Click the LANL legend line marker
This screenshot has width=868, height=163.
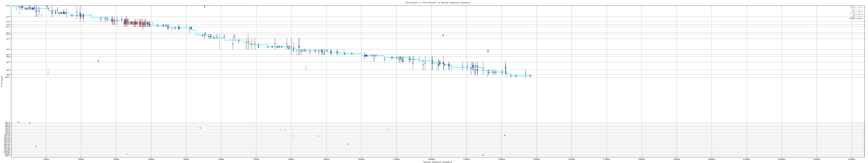pyautogui.click(x=860, y=9)
